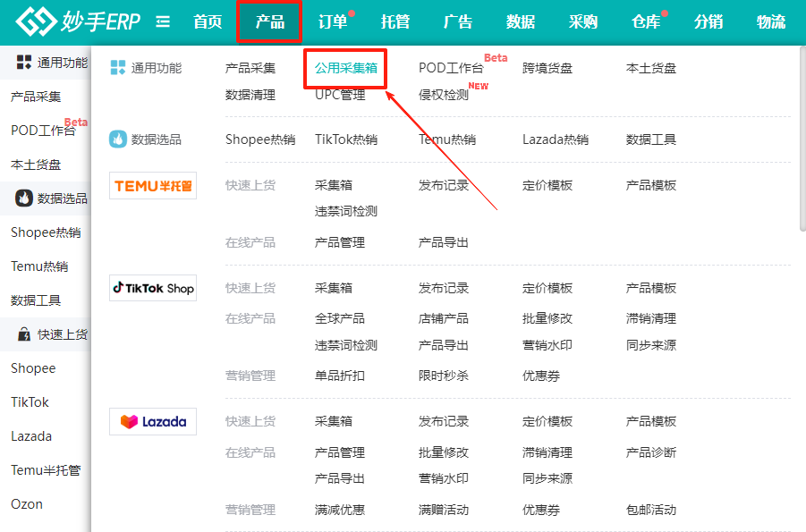Viewport: 806px width, 532px height.
Task: Click the TEMU半托管 logo
Action: click(x=153, y=186)
